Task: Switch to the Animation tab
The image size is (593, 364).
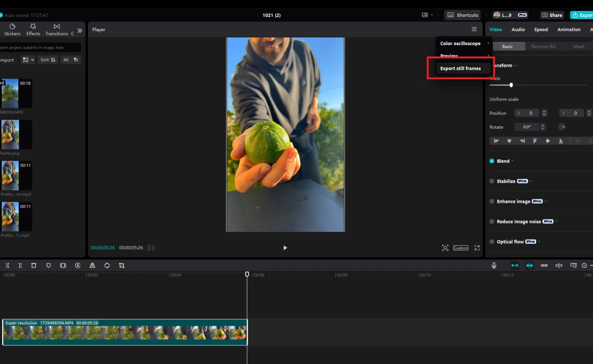Action: pos(569,29)
